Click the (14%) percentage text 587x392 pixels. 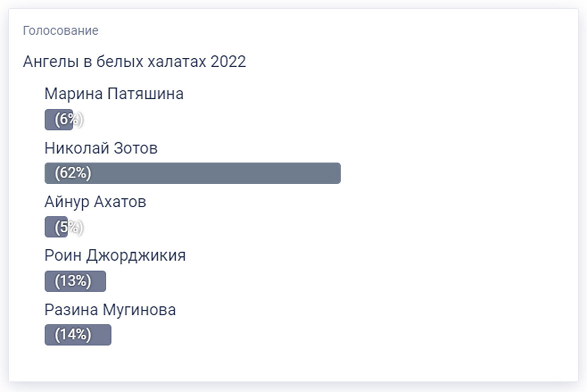(73, 335)
